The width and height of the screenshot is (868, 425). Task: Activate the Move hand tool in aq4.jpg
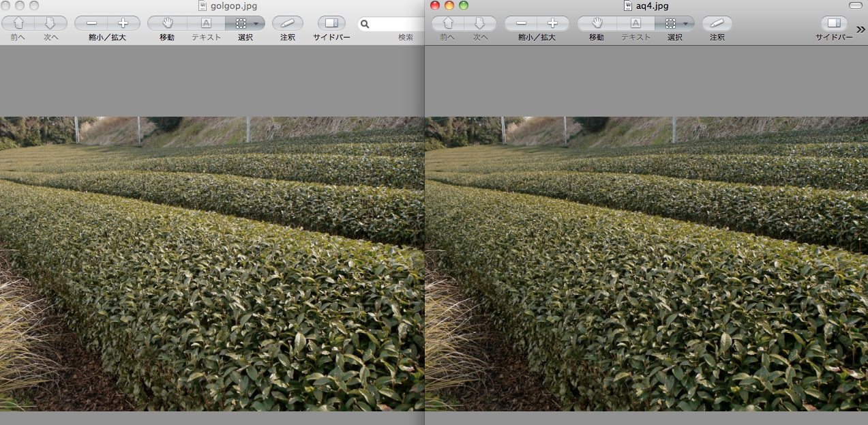coord(597,23)
